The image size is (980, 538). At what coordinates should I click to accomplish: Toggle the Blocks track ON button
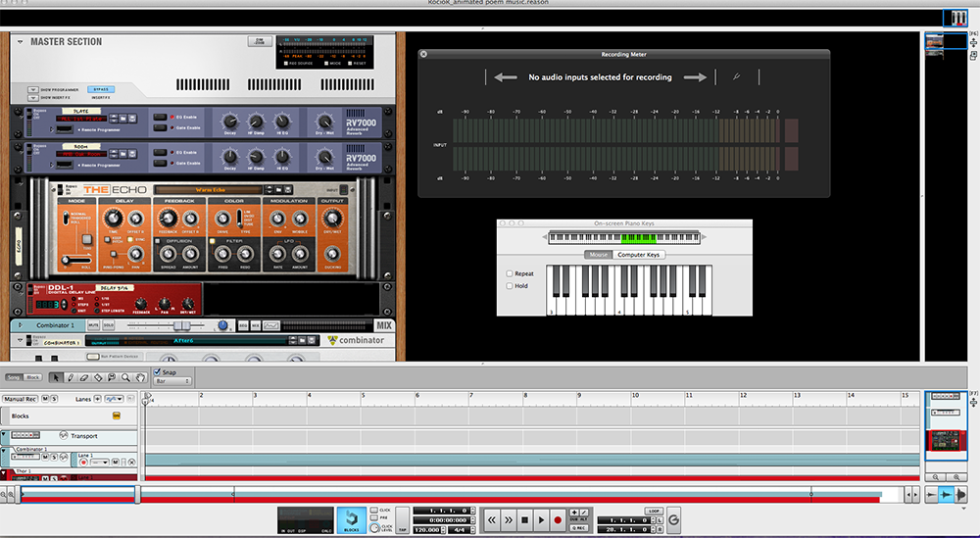(117, 416)
